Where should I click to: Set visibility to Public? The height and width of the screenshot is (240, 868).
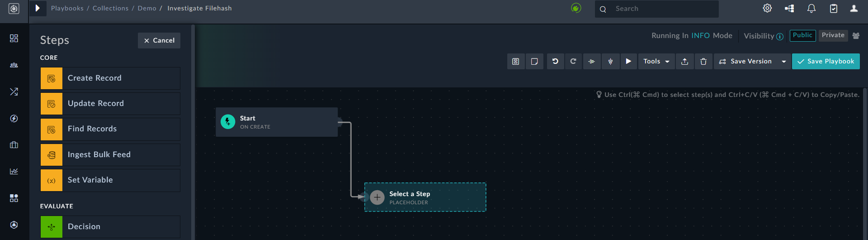(x=802, y=35)
